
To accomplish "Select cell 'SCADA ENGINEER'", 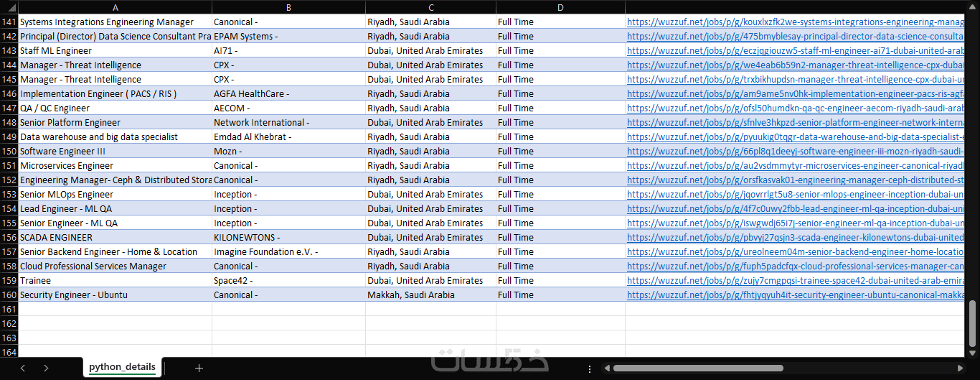I will (x=116, y=237).
